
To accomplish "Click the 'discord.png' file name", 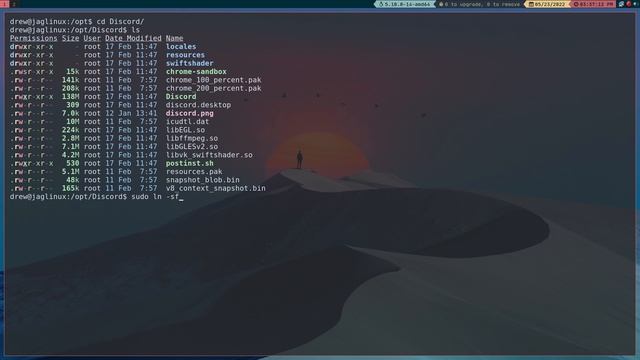I will pyautogui.click(x=189, y=113).
